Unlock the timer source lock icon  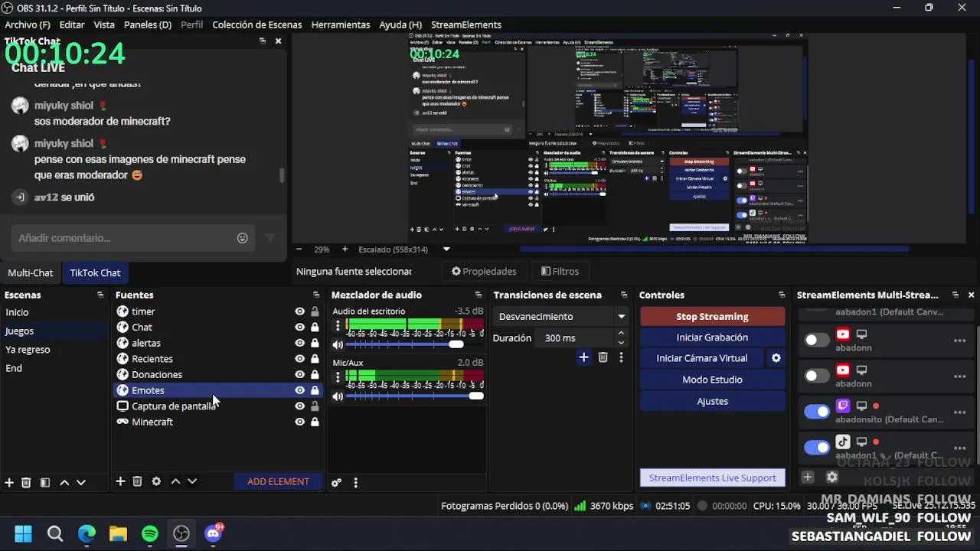tap(315, 311)
